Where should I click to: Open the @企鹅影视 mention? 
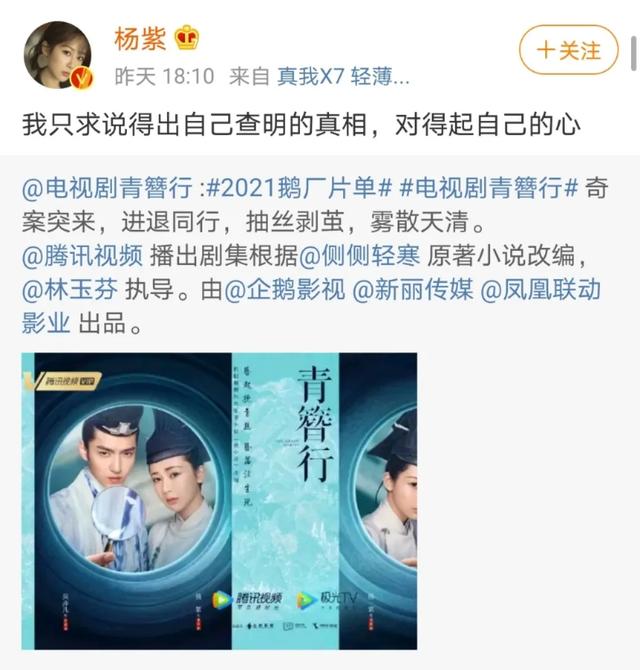285,289
